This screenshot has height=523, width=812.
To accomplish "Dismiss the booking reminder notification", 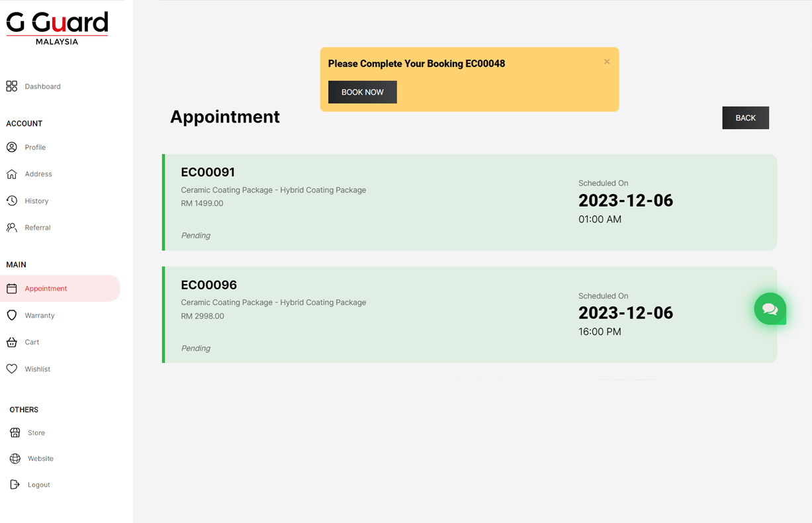I will (607, 62).
